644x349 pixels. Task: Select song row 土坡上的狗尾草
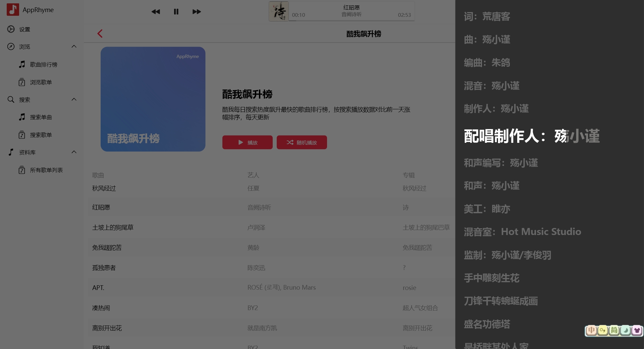pyautogui.click(x=271, y=228)
